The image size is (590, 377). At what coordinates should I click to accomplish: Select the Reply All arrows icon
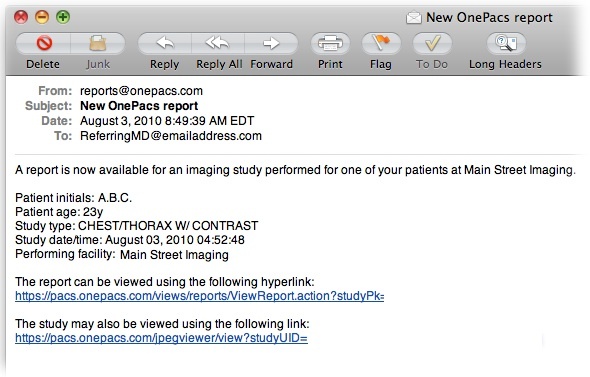[218, 43]
